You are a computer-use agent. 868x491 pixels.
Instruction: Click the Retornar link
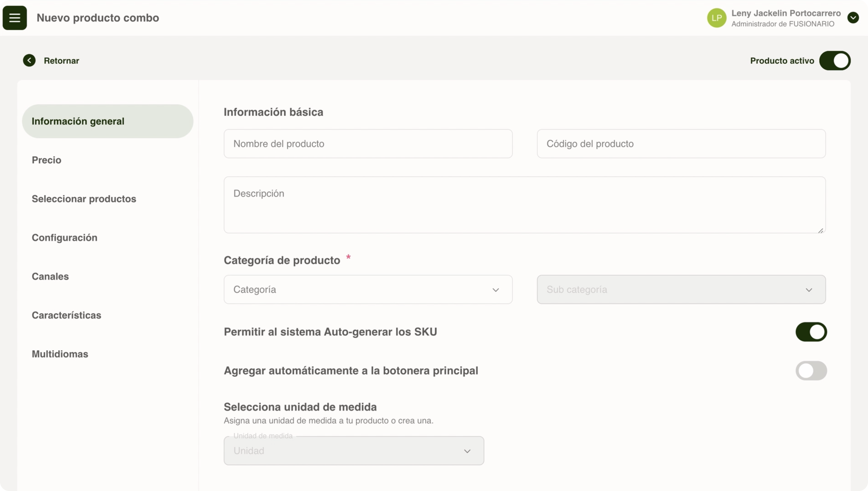[x=61, y=61]
